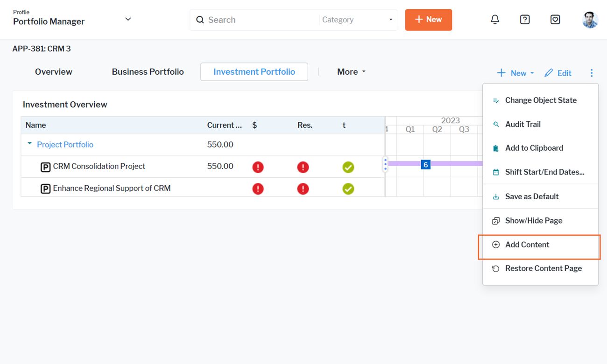
Task: Select Add Content from the menu
Action: (x=527, y=245)
